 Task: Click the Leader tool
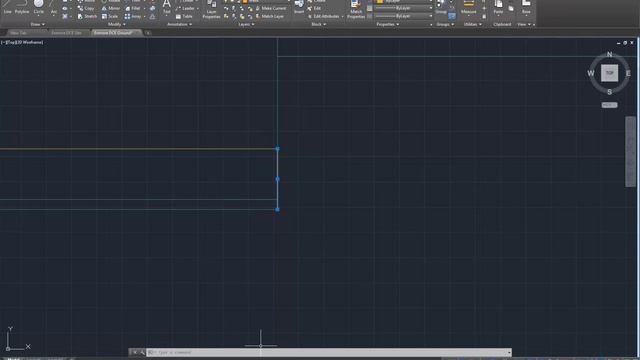point(185,8)
